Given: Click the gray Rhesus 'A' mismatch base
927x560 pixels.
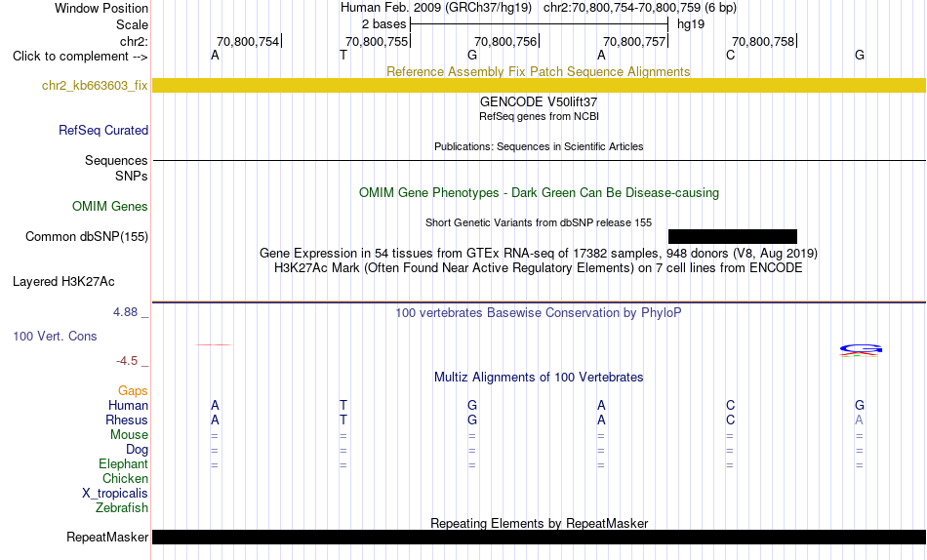Looking at the screenshot, I should 859,420.
